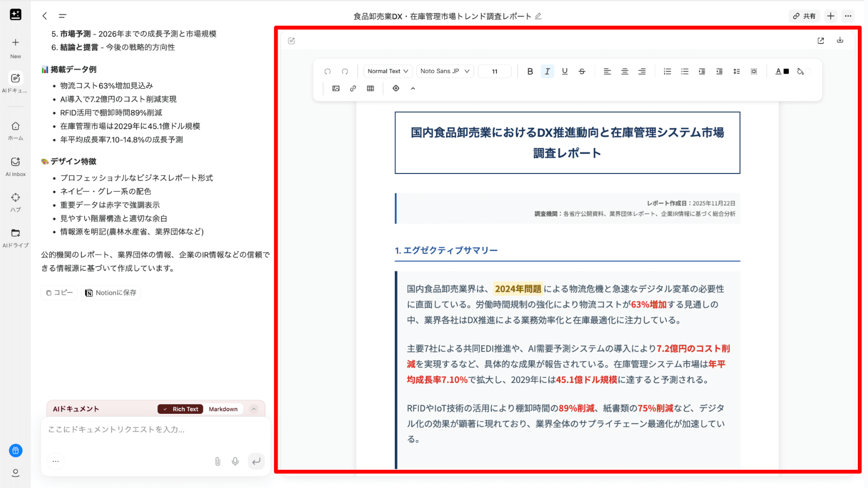Open AI Inbox in the sidebar
This screenshot has height=488, width=868.
pos(15,166)
